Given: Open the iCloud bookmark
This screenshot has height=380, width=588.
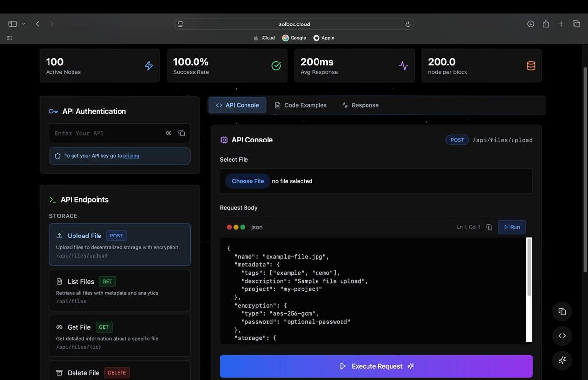Looking at the screenshot, I should (264, 38).
